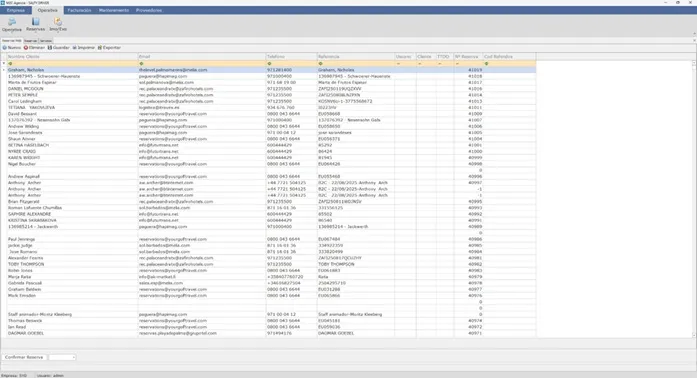Click the Usuario: admin status bar entry
Screen dimensions: 697x378
[50, 375]
